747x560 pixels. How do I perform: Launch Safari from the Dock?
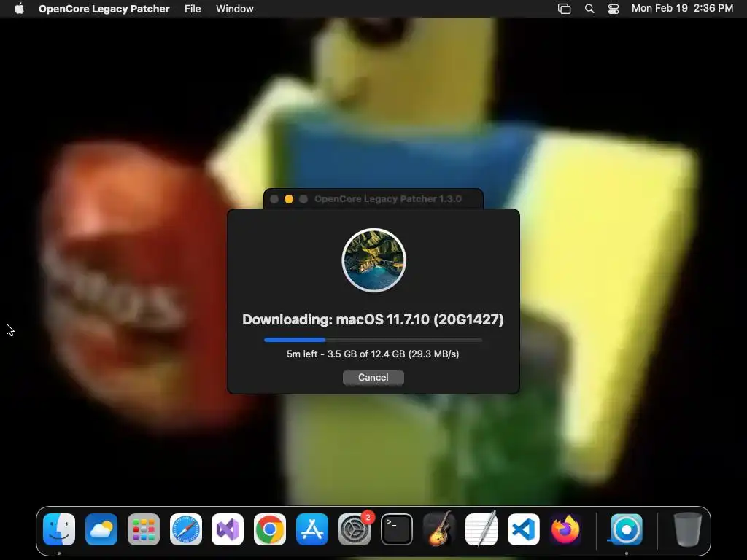[x=186, y=529]
